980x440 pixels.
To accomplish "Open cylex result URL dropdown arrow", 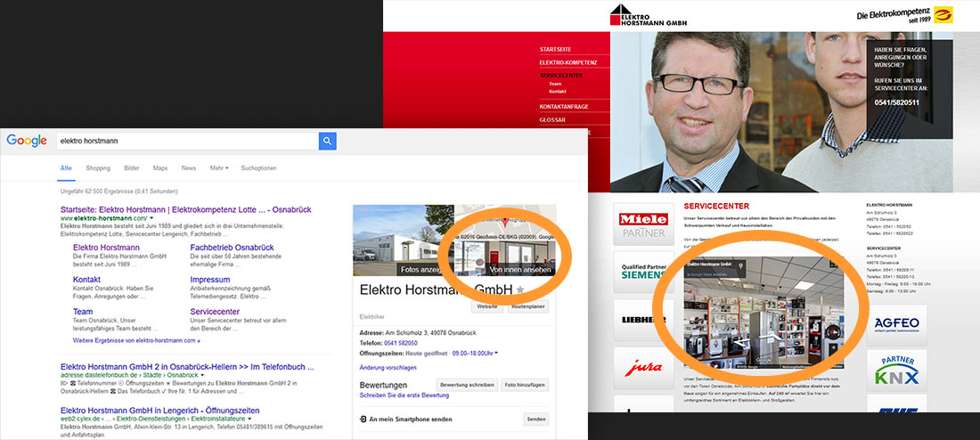I will tap(249, 419).
